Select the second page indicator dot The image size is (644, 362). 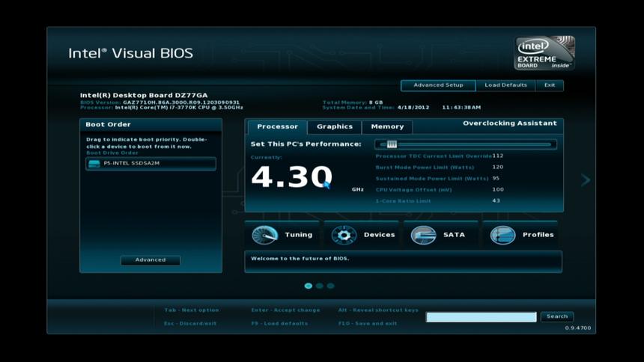coord(320,286)
